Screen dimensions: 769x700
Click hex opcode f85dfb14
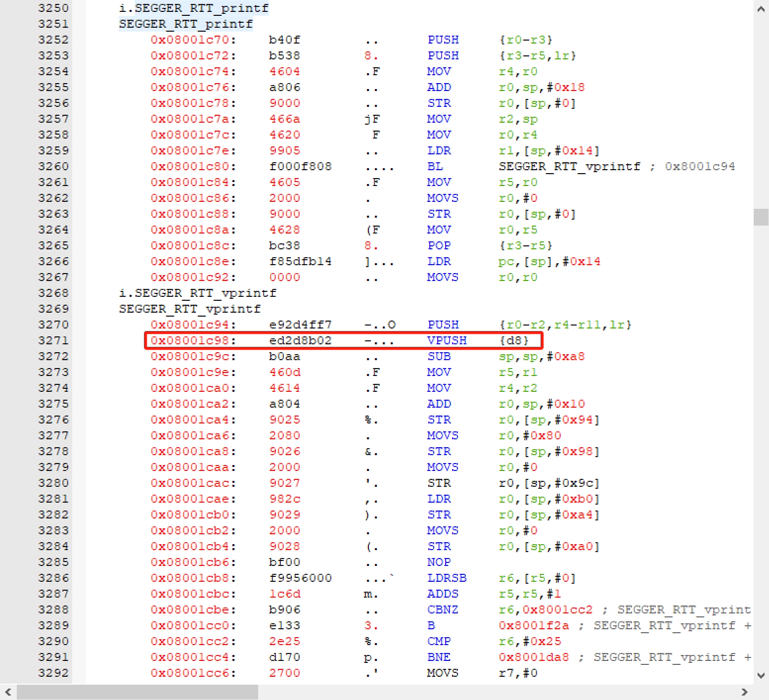coord(300,262)
